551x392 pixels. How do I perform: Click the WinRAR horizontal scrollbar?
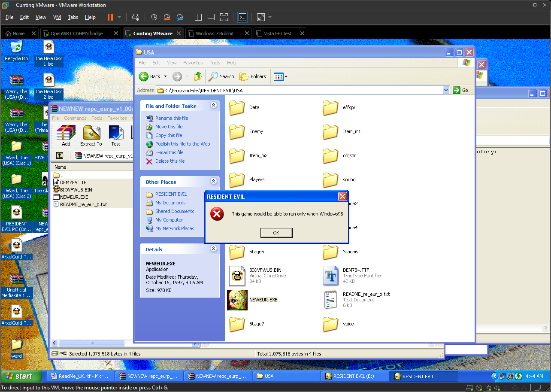coord(93,343)
